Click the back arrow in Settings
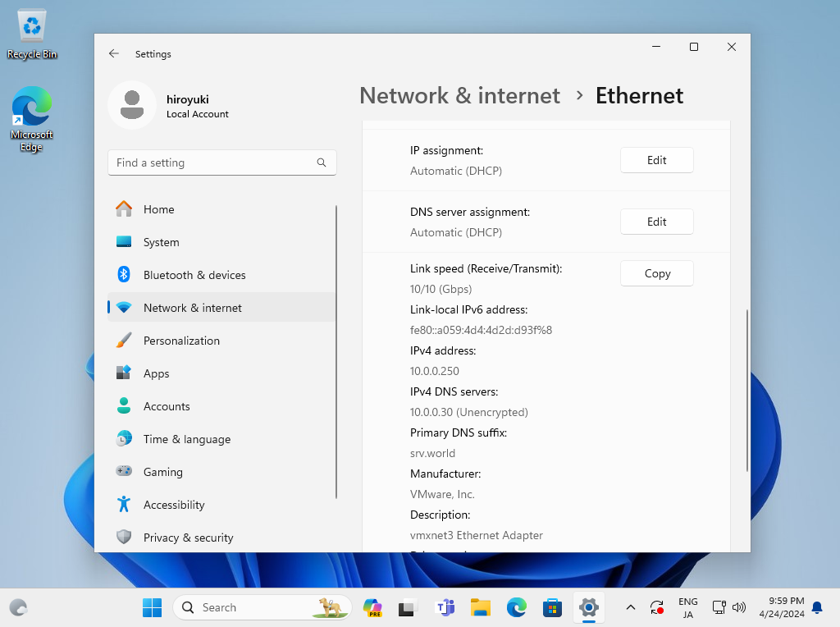Screen dimensions: 840x627 (x=114, y=53)
